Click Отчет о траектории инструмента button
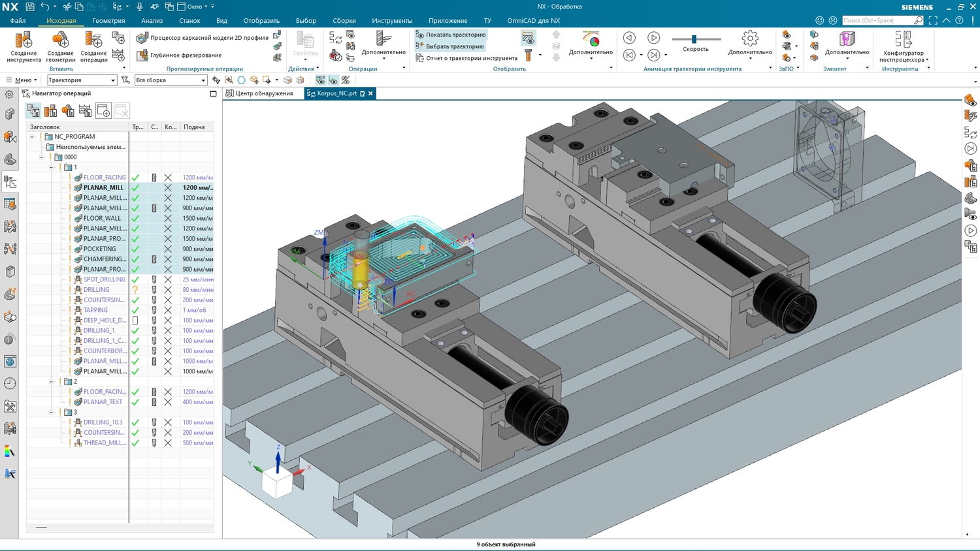980x551 pixels. click(x=466, y=58)
